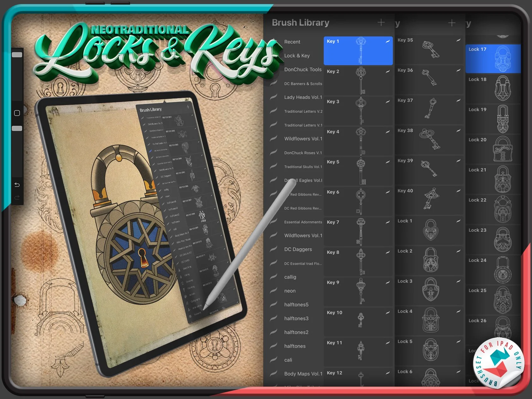Click the stroke icon next to "Lady Heads Vol.1"

tap(273, 97)
